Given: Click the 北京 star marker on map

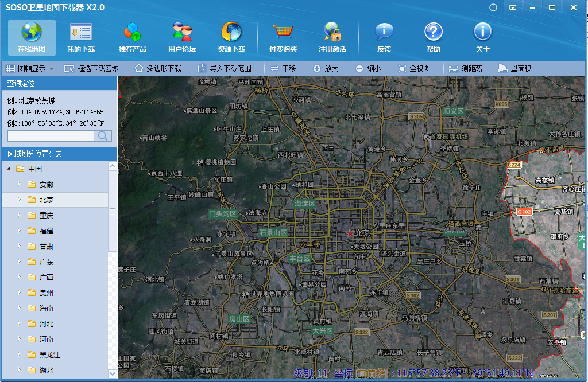Looking at the screenshot, I should (350, 233).
